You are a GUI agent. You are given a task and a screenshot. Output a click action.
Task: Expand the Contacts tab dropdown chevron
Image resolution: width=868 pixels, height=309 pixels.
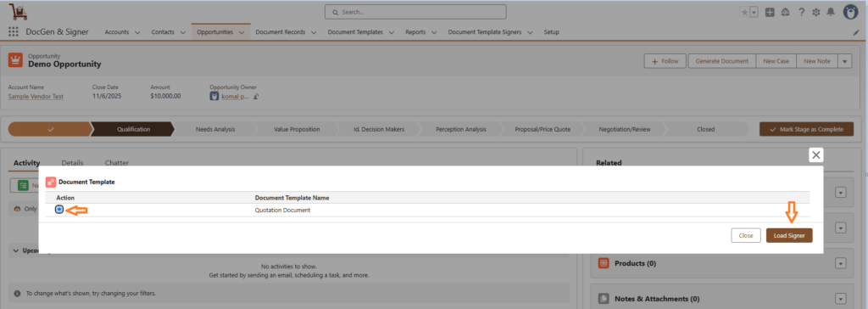point(182,32)
